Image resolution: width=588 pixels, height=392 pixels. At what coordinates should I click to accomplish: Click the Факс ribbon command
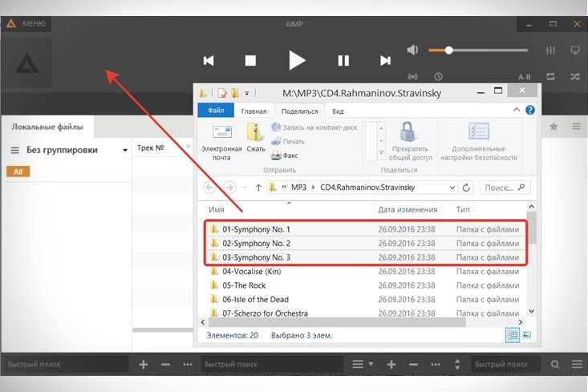(x=284, y=156)
